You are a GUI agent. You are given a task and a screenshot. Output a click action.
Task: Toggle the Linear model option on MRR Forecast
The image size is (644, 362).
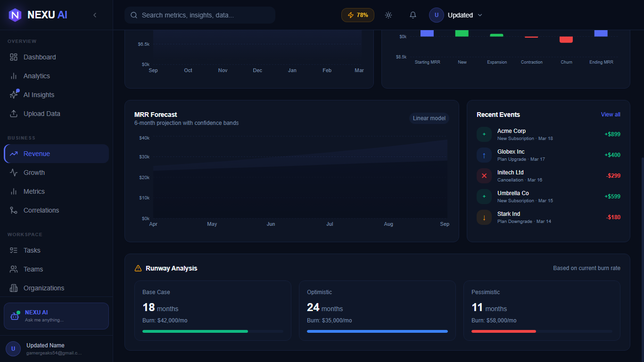click(429, 118)
